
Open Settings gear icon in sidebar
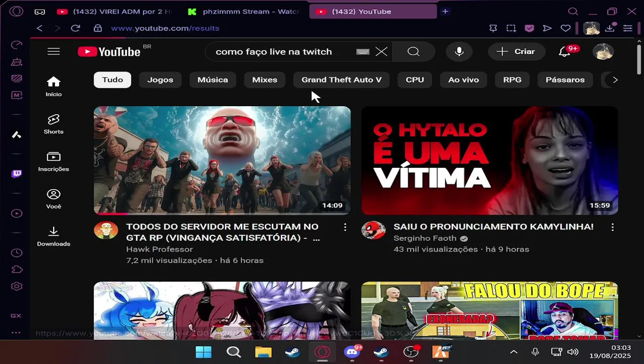pos(17,286)
